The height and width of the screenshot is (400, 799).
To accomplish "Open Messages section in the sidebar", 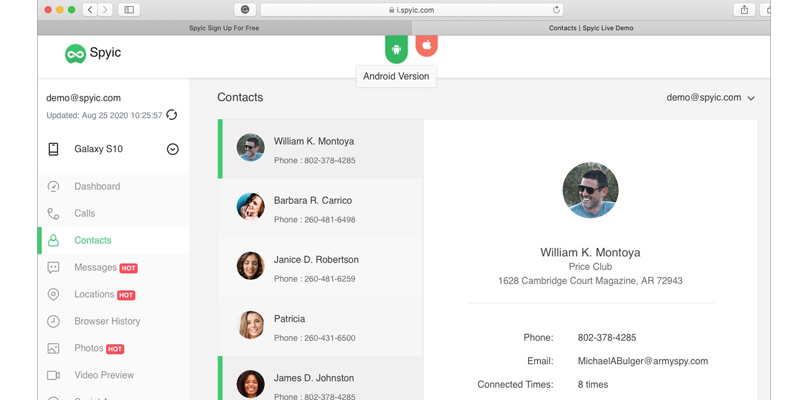I will tap(95, 267).
